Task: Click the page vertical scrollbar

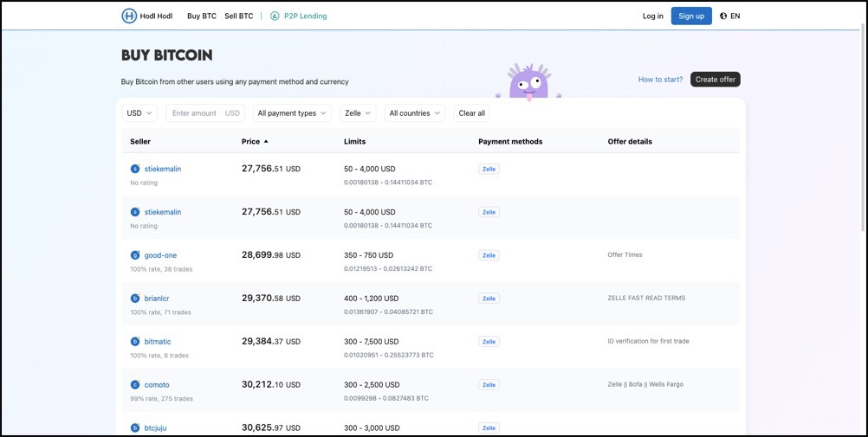Action: coord(863,130)
